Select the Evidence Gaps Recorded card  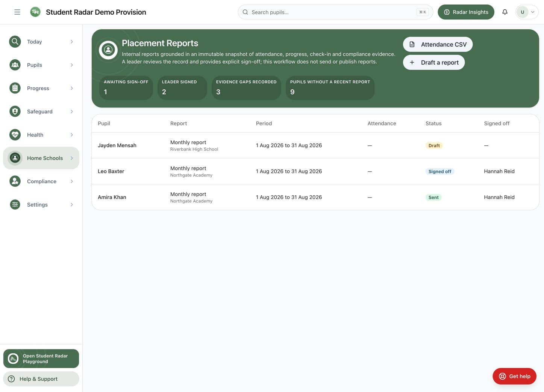coord(246,88)
